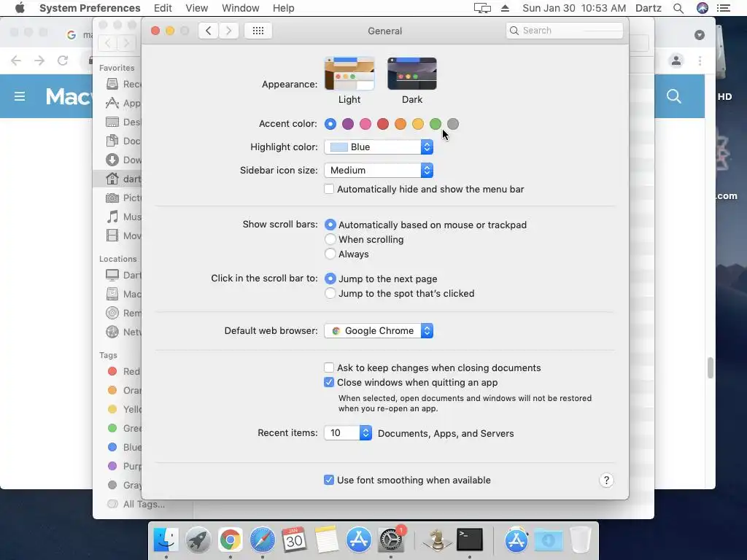Click the Search field in System Preferences
The image size is (747, 560).
565,31
